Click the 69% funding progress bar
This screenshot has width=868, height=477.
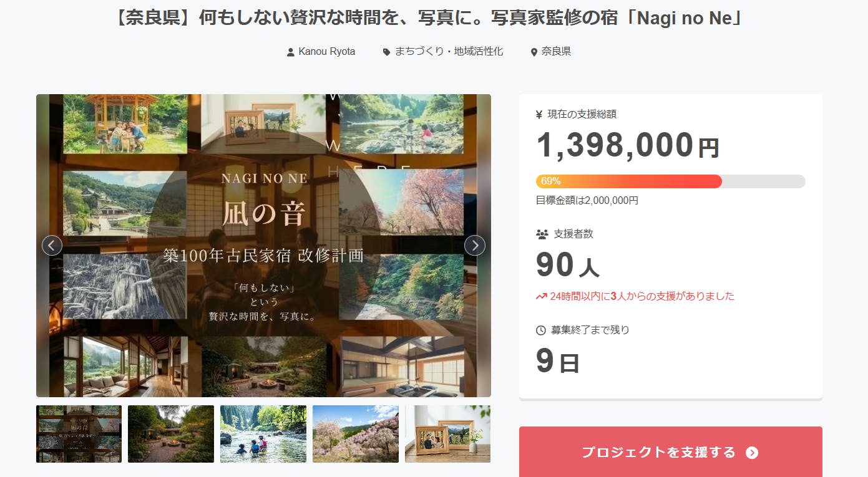click(x=671, y=181)
